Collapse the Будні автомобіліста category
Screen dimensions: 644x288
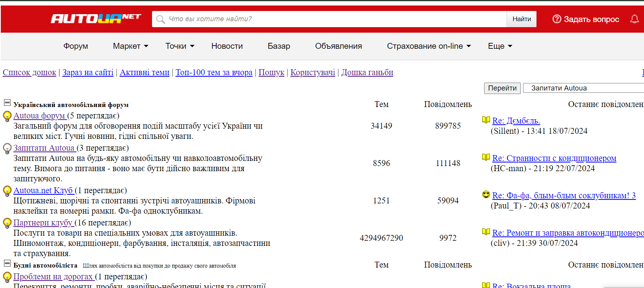(x=7, y=263)
